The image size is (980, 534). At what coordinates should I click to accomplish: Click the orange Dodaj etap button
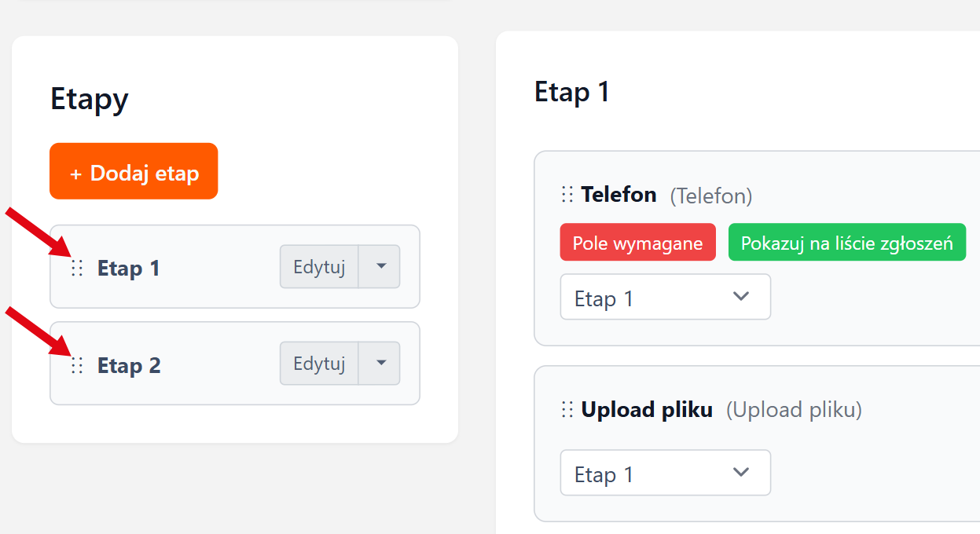(x=134, y=171)
